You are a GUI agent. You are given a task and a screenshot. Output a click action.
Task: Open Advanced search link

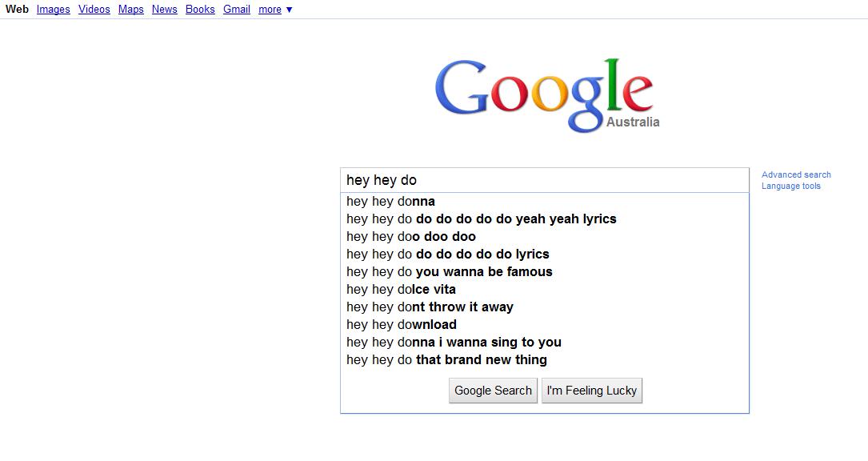(x=795, y=174)
